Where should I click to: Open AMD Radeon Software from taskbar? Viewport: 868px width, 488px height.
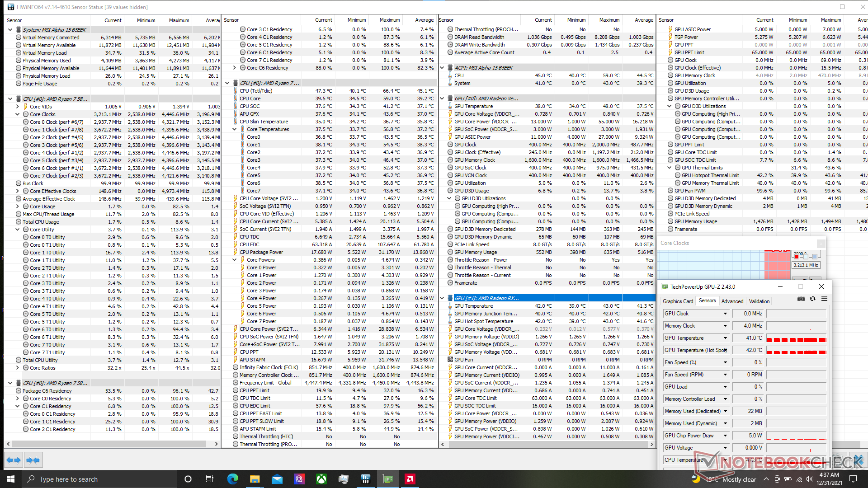coord(410,479)
